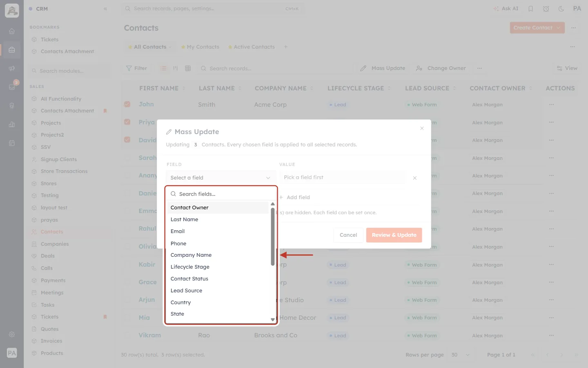The width and height of the screenshot is (588, 368).
Task: Open the Rows per page dropdown
Action: point(461,355)
